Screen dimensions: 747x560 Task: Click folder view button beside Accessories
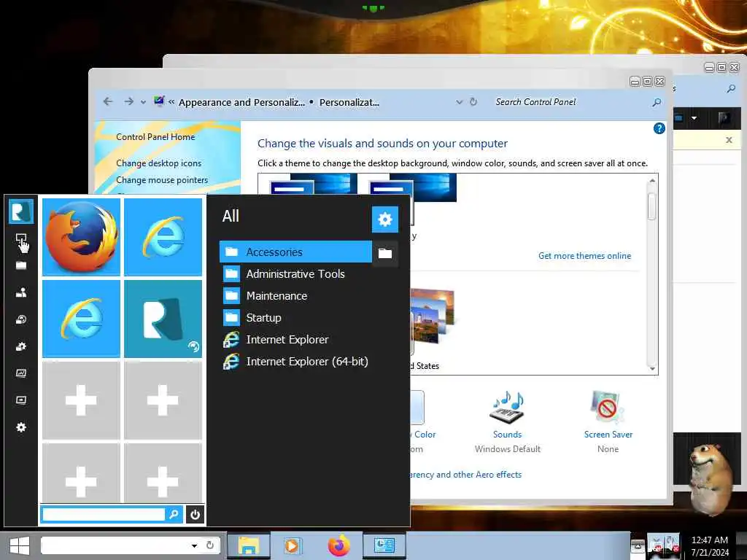pyautogui.click(x=385, y=253)
